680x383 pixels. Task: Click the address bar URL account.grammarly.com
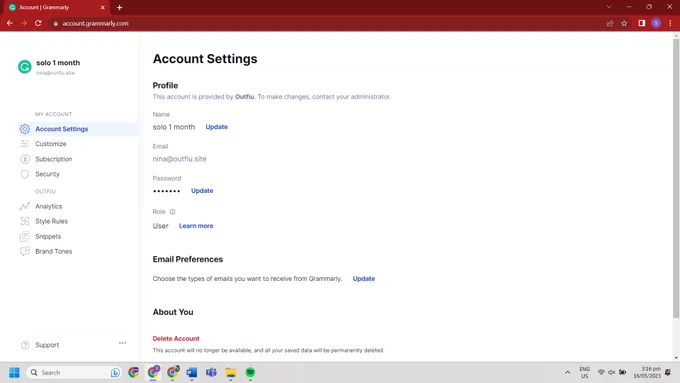[95, 23]
